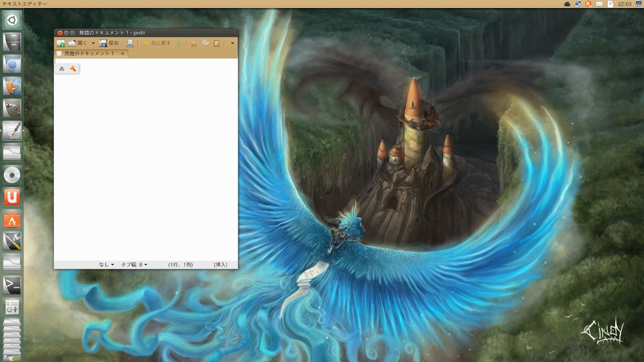
Task: Minimize the gedit window
Action: [x=67, y=33]
